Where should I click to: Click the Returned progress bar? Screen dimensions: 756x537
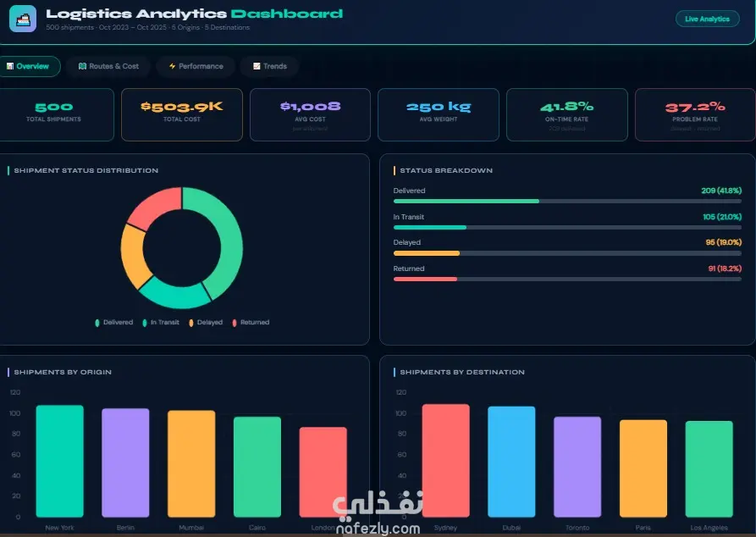[x=567, y=279]
